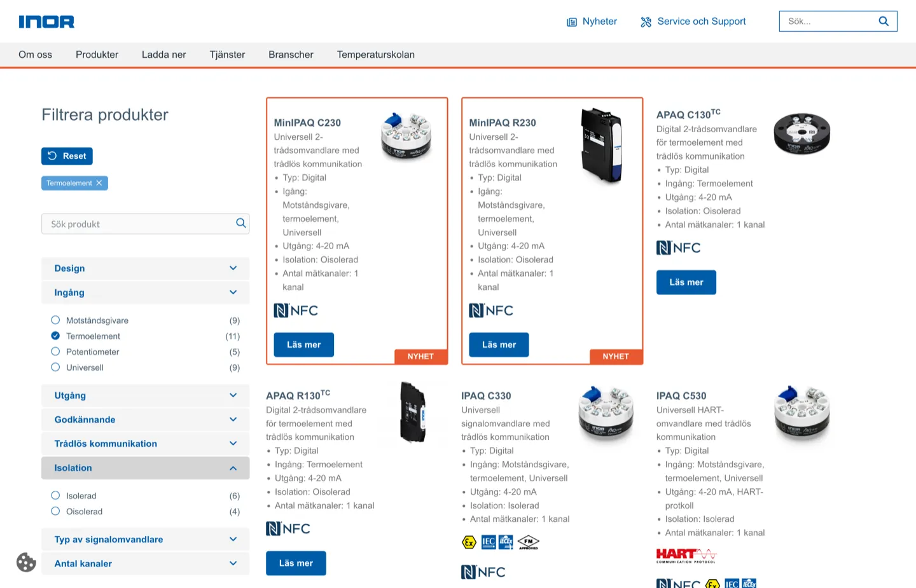Click the header search magnifier icon
This screenshot has height=588, width=916.
884,21
